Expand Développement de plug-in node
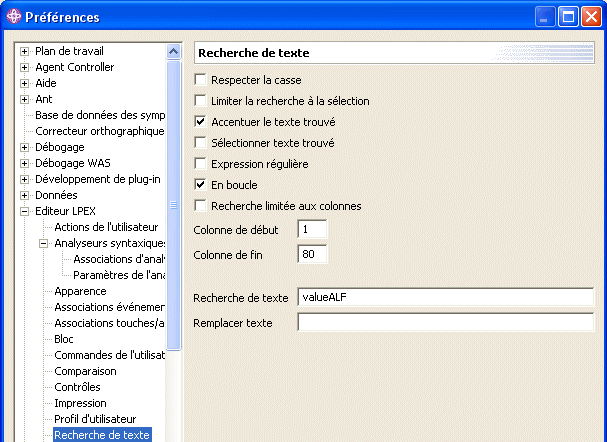The image size is (607, 442). (24, 179)
